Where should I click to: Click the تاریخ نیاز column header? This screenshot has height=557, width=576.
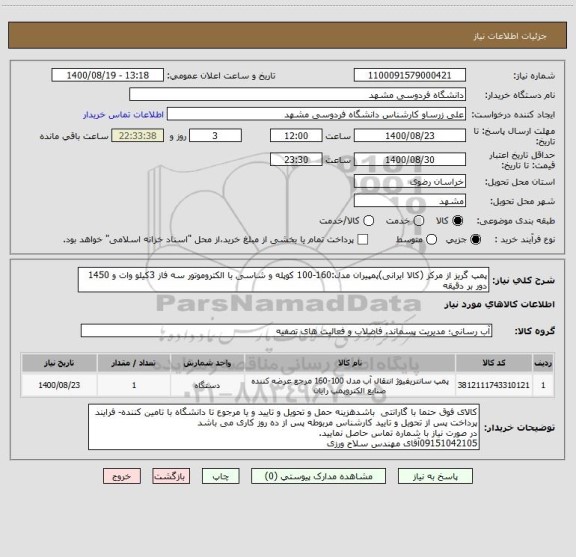point(59,363)
